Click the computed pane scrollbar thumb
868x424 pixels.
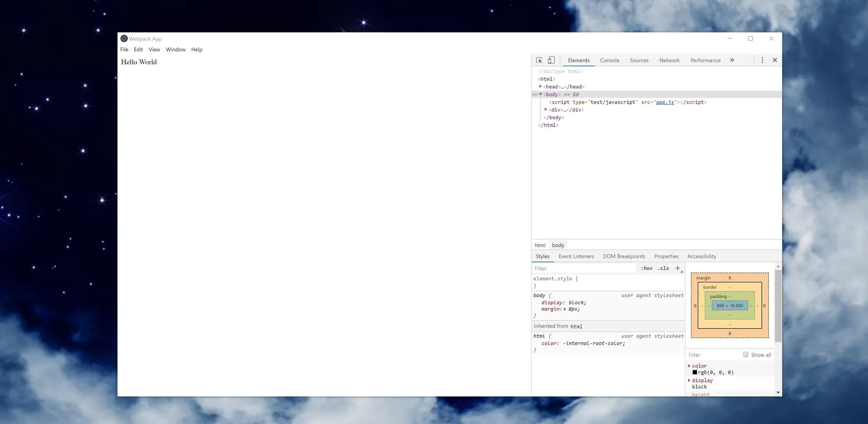pos(778,306)
